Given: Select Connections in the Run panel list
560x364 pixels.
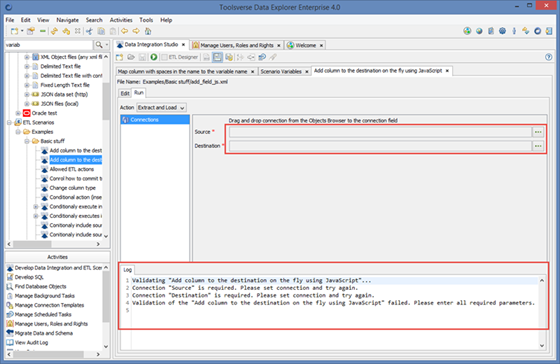Looking at the screenshot, I should click(x=155, y=120).
